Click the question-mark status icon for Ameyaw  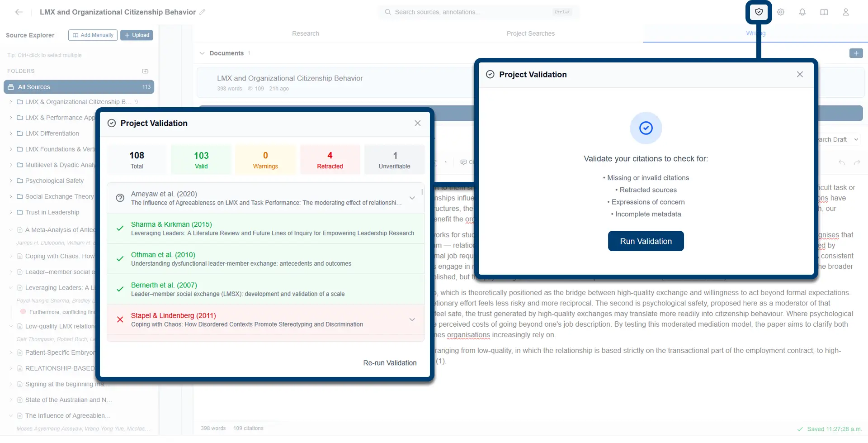pyautogui.click(x=120, y=198)
